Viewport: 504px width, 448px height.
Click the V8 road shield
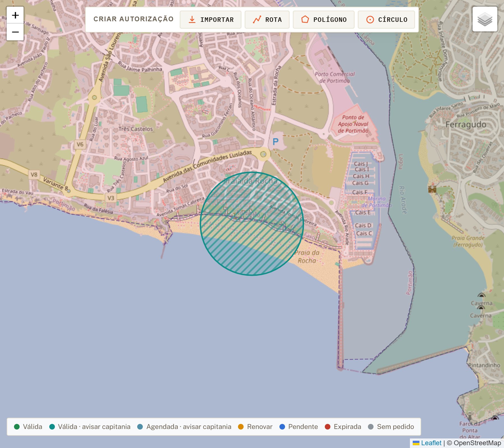point(34,175)
